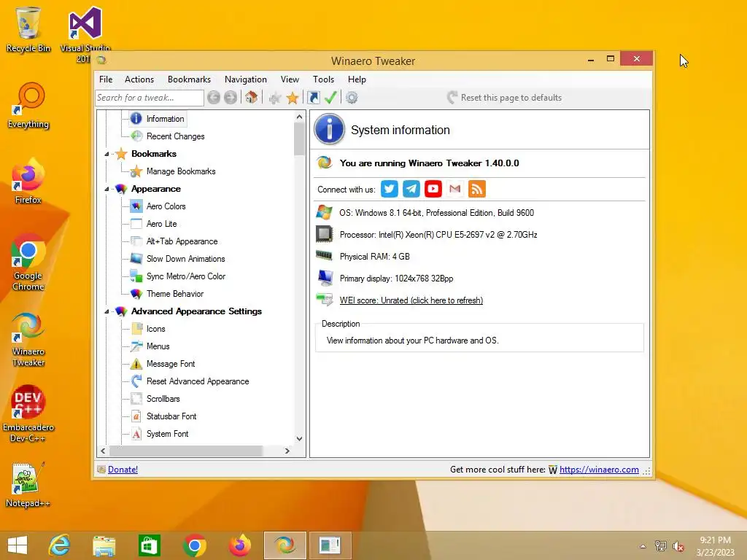Open the Help menu
The image size is (747, 560).
click(357, 79)
